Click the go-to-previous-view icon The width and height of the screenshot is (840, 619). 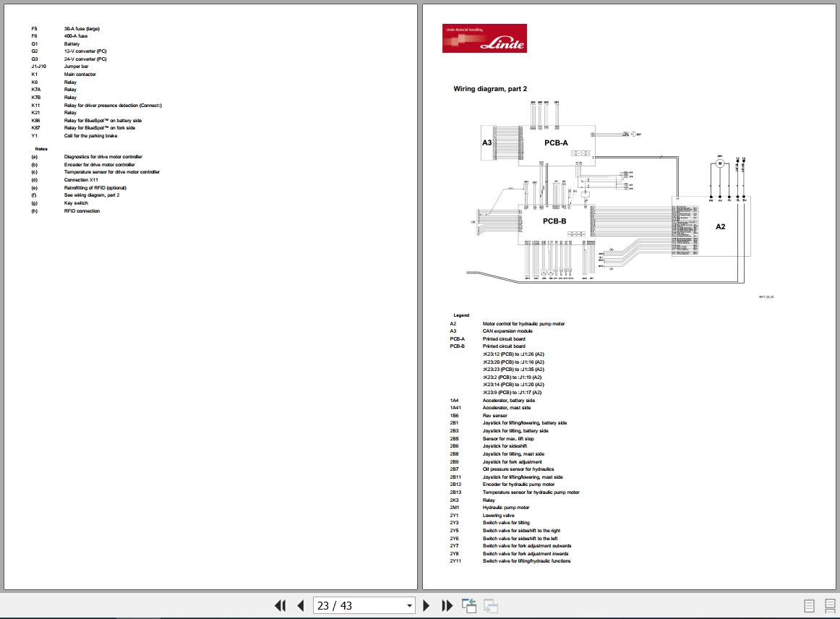click(468, 605)
